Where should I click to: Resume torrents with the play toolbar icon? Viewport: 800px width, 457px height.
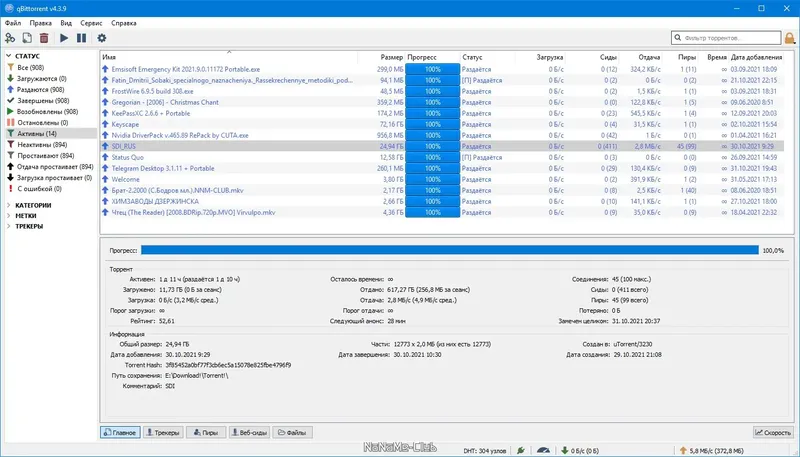click(64, 38)
